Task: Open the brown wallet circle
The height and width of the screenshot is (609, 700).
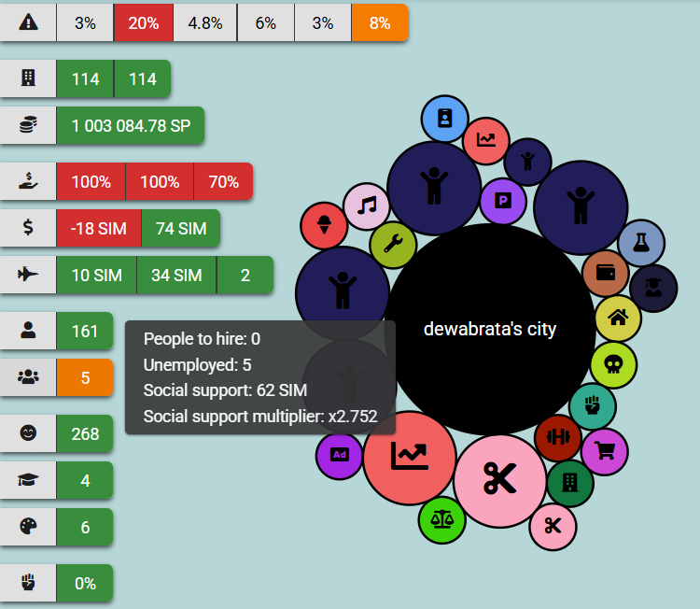Action: [606, 273]
